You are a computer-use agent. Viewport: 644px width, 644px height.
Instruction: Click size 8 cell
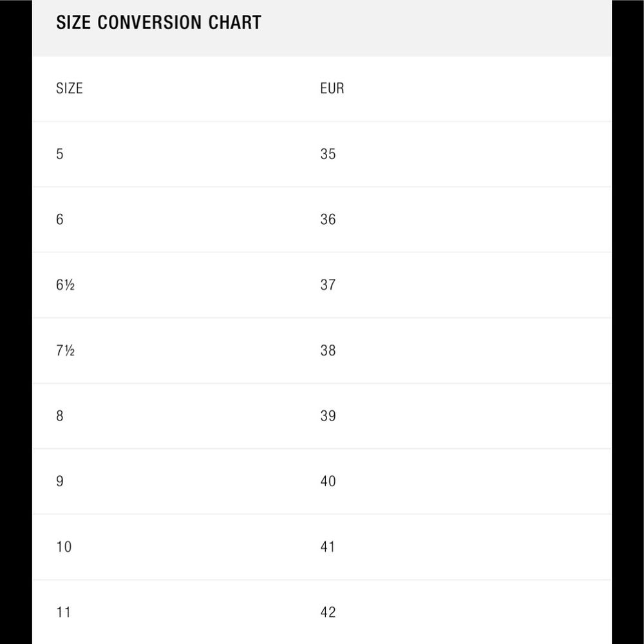59,415
